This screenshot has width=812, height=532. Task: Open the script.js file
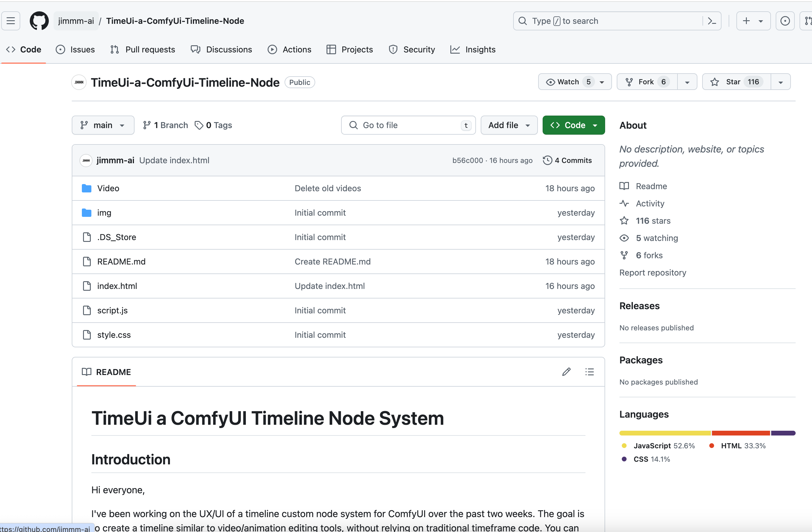tap(112, 310)
